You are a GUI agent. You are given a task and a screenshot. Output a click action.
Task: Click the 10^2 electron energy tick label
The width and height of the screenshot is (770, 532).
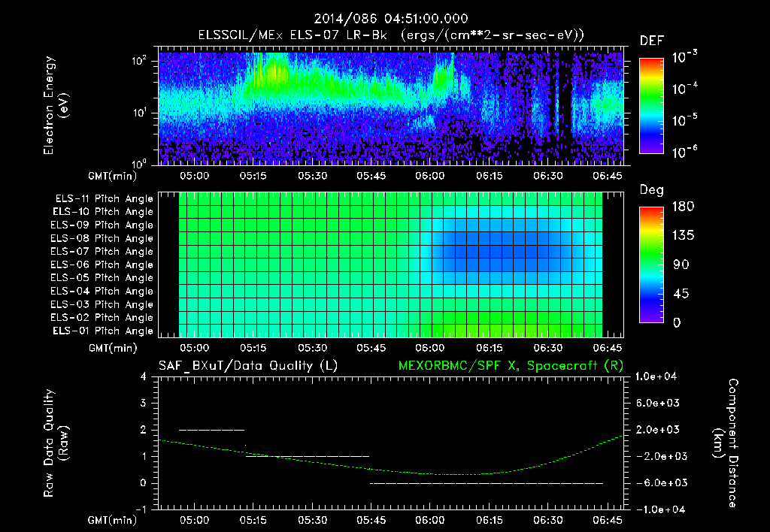coord(139,62)
